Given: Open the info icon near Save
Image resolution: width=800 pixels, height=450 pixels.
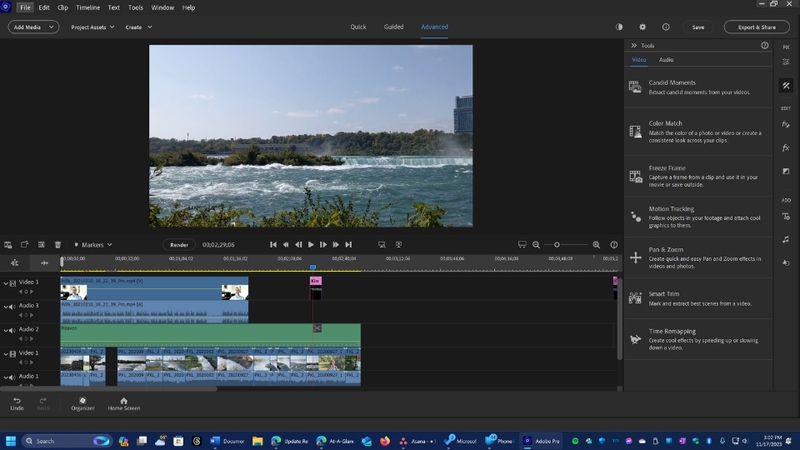Looking at the screenshot, I should pyautogui.click(x=666, y=27).
